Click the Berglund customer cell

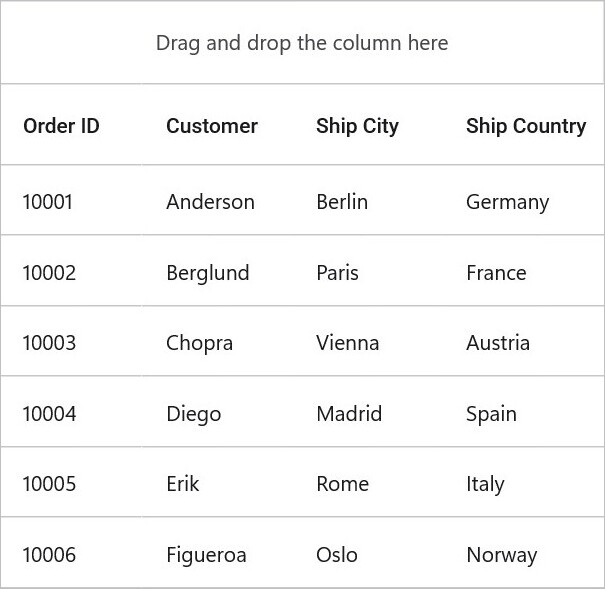[217, 270]
